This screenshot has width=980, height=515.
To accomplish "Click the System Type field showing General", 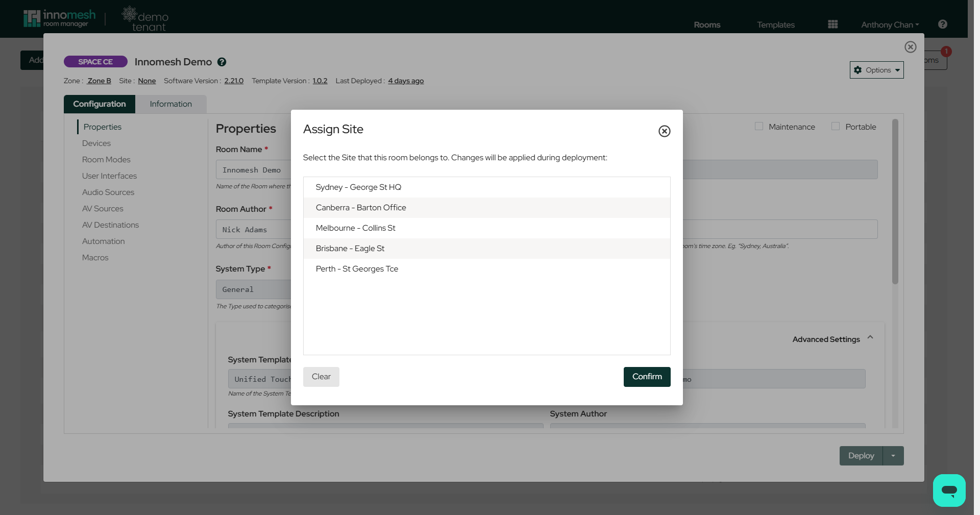I will pyautogui.click(x=253, y=289).
